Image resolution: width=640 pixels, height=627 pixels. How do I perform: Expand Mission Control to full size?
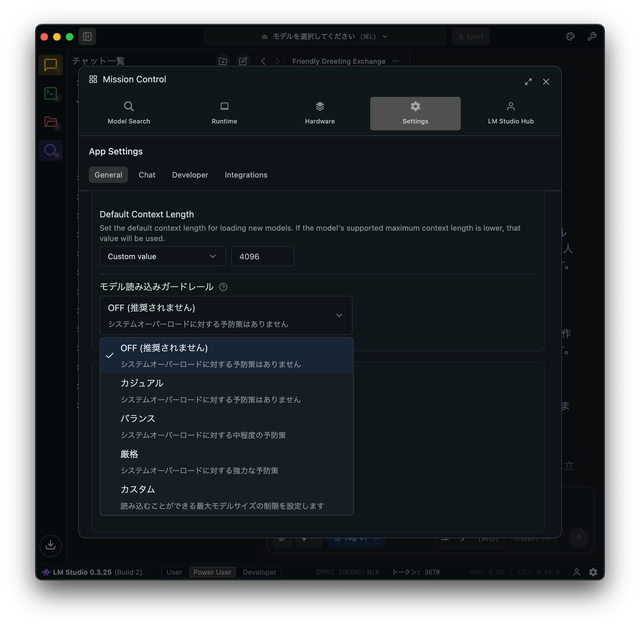click(x=528, y=81)
